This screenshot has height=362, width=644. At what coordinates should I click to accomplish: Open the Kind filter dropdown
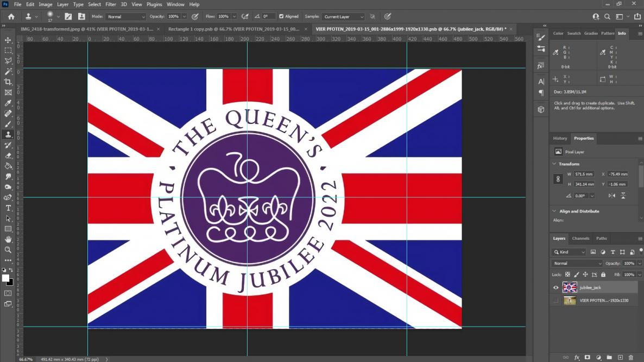(x=569, y=252)
